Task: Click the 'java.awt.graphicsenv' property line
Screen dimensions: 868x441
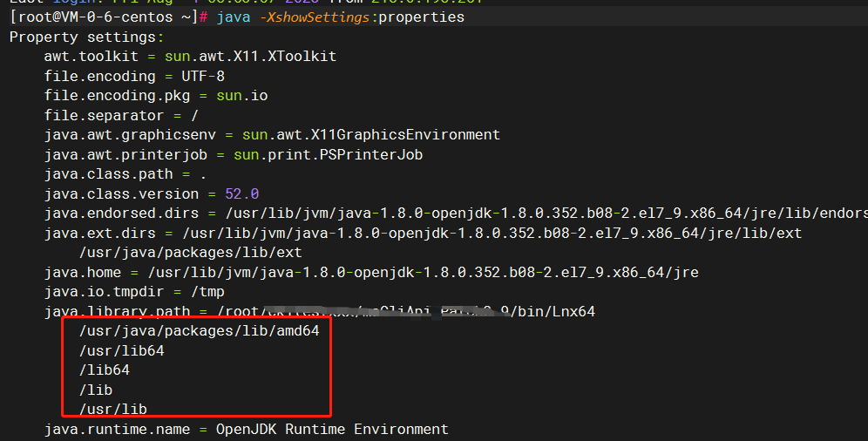Action: click(273, 135)
